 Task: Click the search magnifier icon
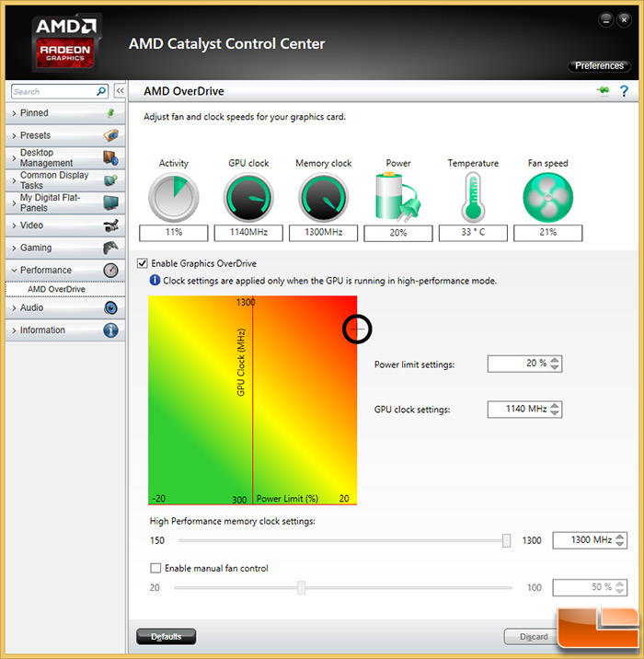tap(101, 91)
